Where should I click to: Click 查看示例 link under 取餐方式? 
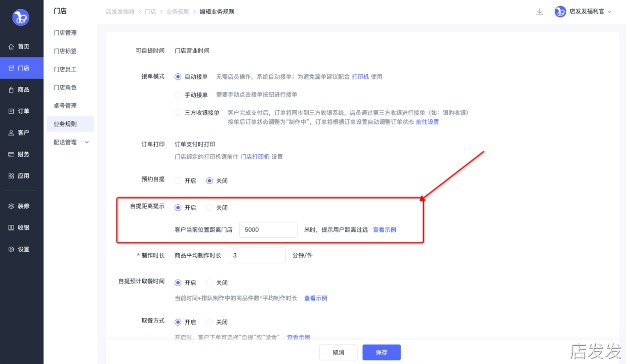coord(299,337)
